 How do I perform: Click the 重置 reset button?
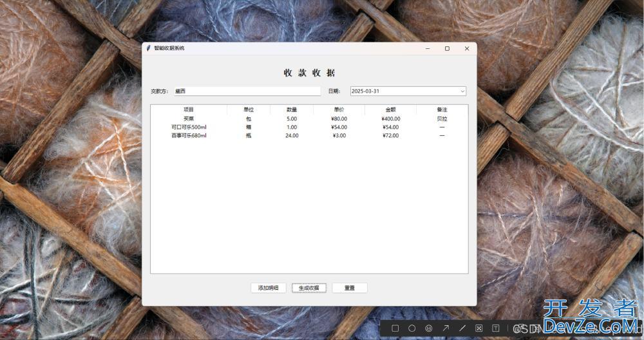350,288
